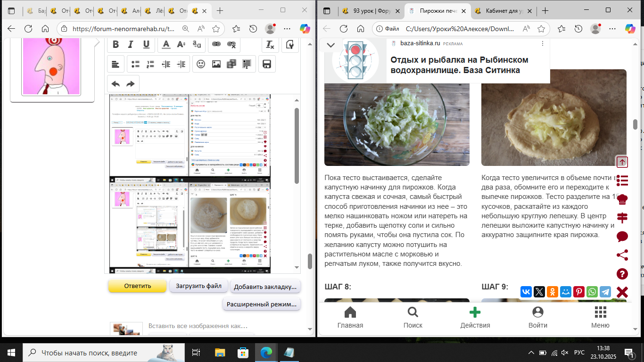This screenshot has width=644, height=362.
Task: Click the "Загрузить файл" button
Action: coord(198,286)
